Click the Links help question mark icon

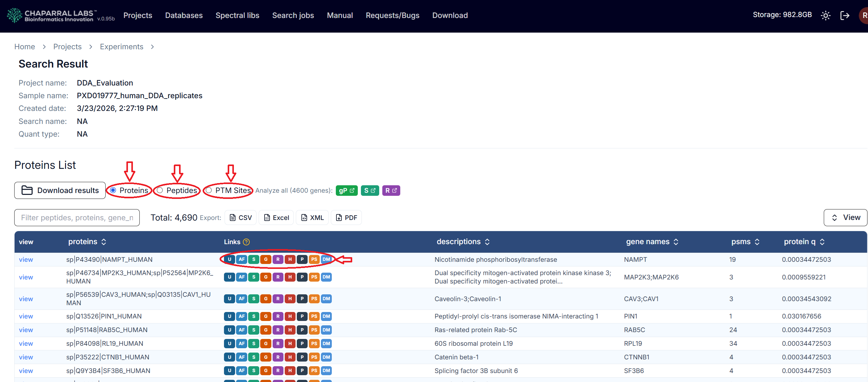[x=246, y=242]
